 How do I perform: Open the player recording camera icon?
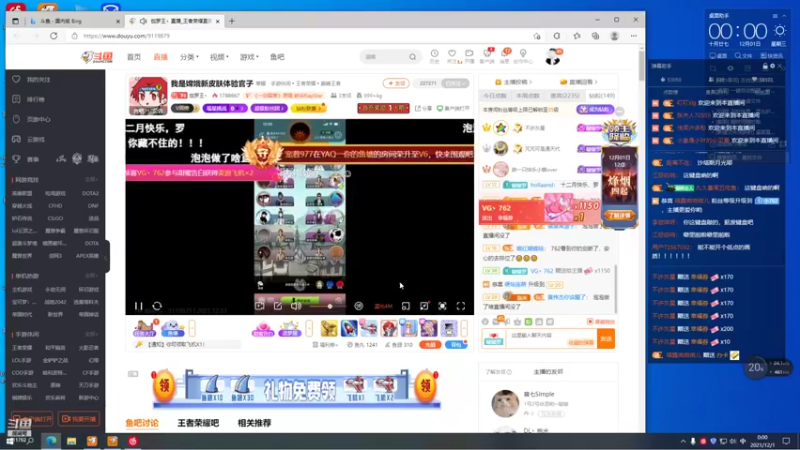coord(260,306)
